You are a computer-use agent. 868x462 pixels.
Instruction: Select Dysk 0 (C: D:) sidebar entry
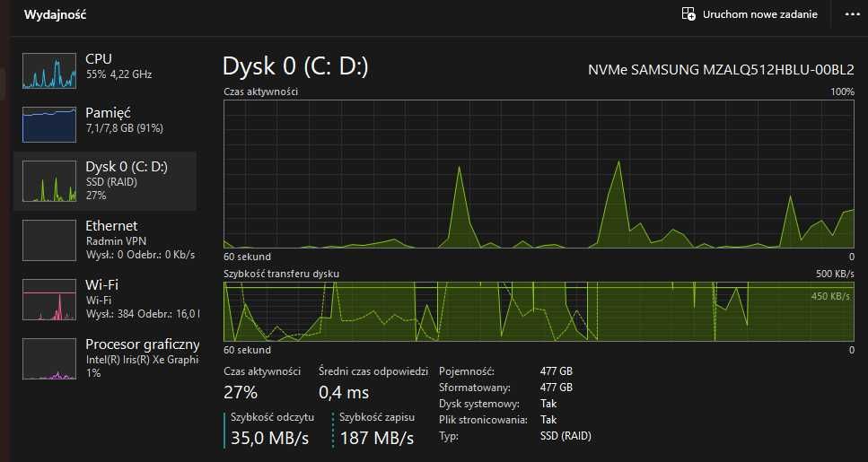[x=105, y=181]
